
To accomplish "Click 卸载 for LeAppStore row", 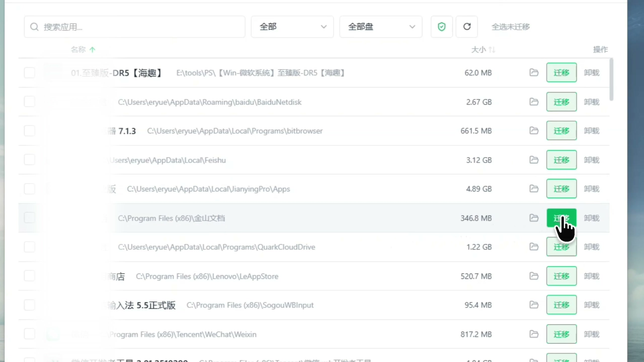I will (592, 276).
